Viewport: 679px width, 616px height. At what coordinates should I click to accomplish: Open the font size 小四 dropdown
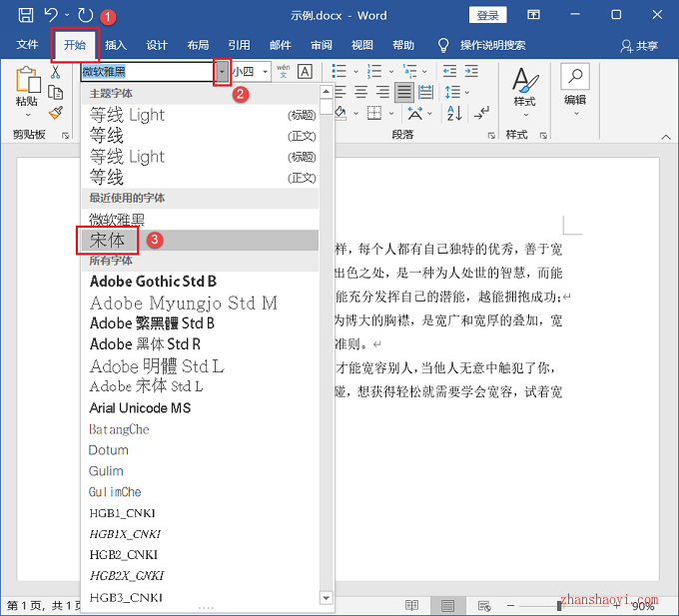pyautogui.click(x=265, y=72)
